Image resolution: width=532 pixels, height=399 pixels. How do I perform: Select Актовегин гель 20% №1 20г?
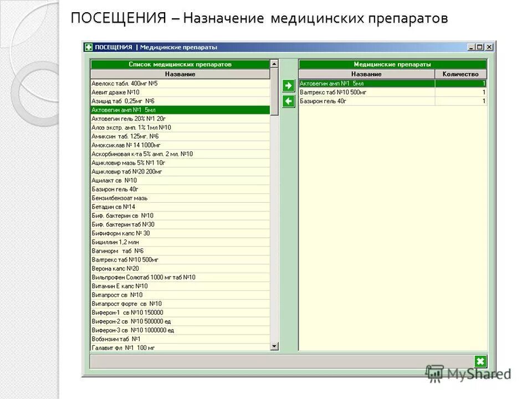pyautogui.click(x=180, y=119)
